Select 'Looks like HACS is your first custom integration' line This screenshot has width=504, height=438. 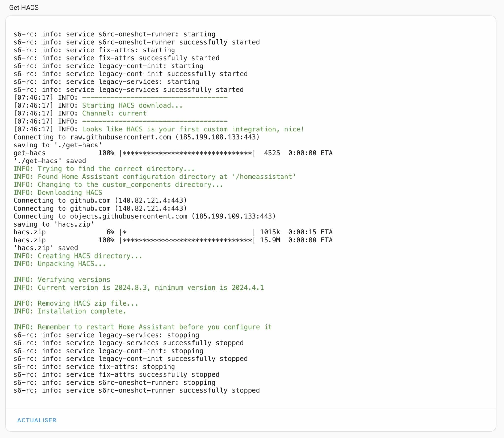tap(159, 129)
